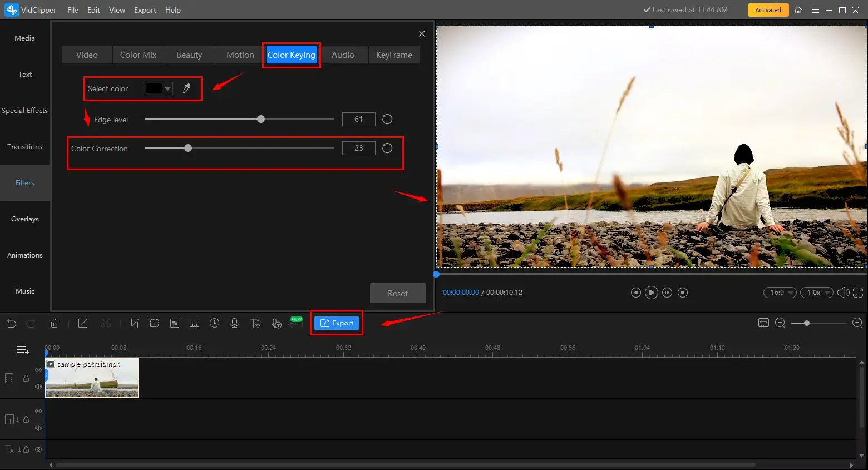
Task: Zoom in on the timeline
Action: tap(857, 323)
